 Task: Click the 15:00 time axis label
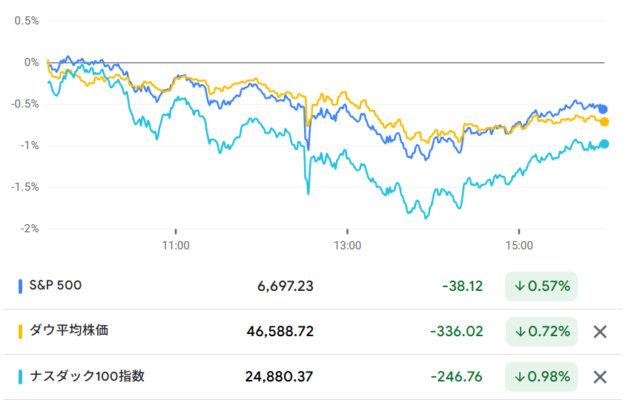coord(518,244)
